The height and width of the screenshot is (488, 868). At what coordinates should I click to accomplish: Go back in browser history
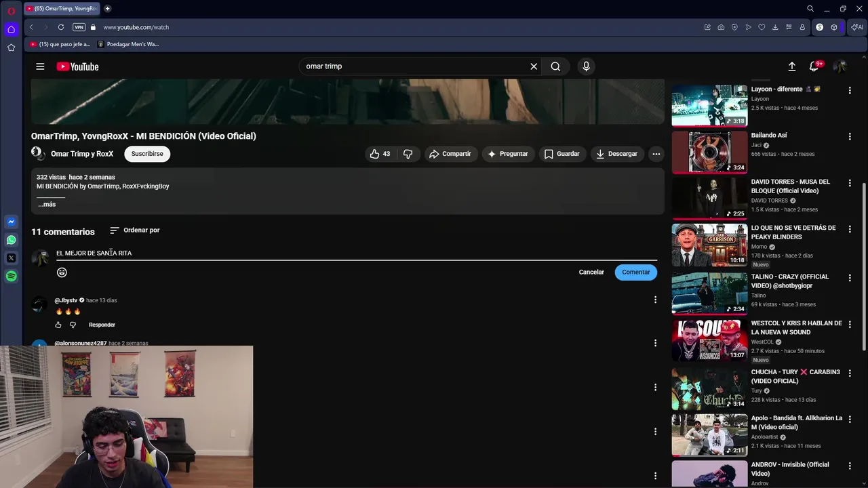pyautogui.click(x=31, y=27)
